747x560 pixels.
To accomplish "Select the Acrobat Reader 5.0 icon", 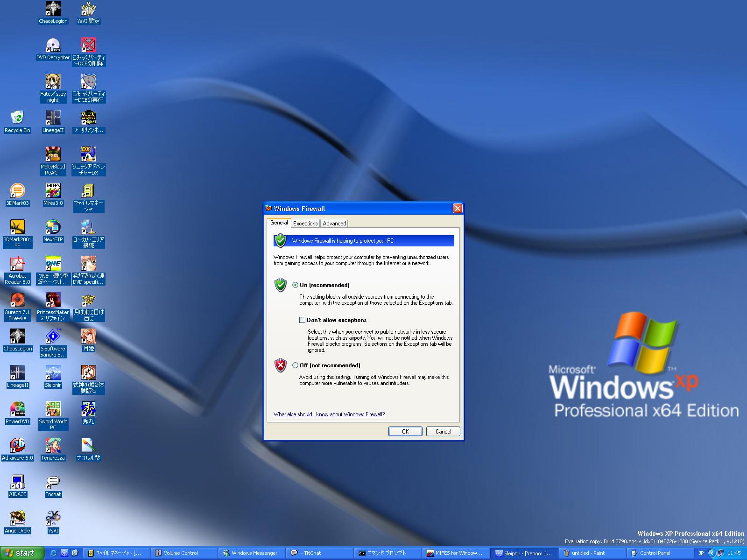I will pyautogui.click(x=17, y=264).
